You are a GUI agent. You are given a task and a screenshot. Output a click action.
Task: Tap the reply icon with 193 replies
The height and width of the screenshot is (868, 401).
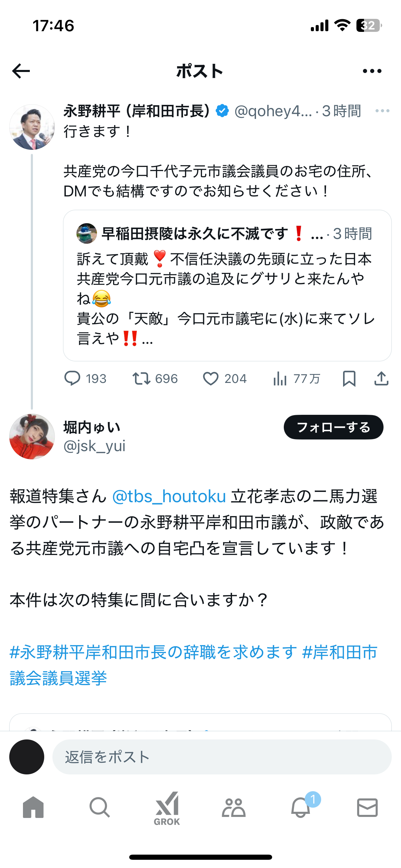(72, 378)
